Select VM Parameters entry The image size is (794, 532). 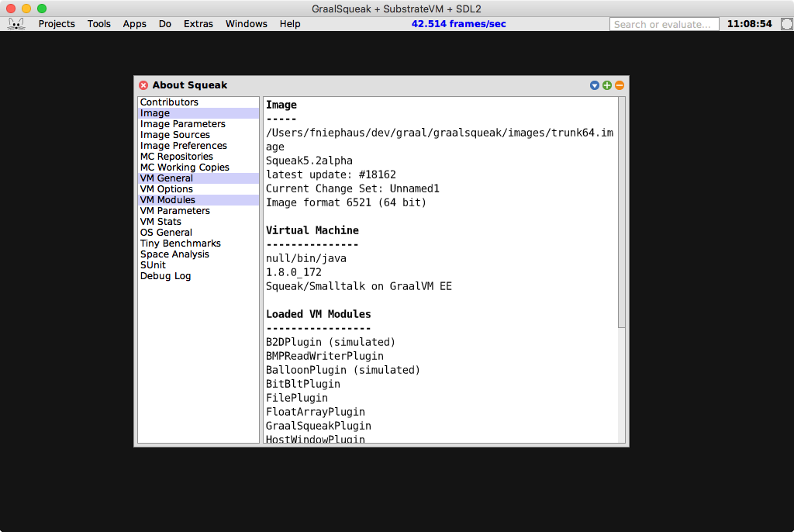198,211
